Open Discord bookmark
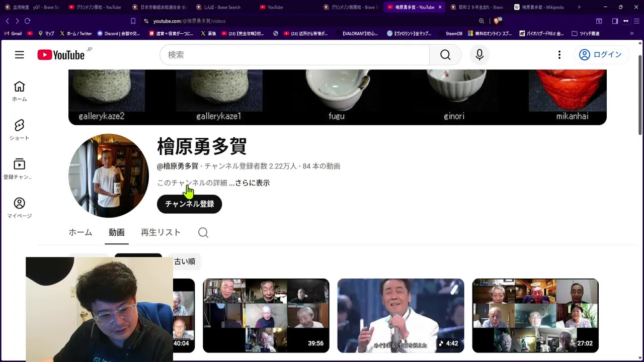 (119, 34)
